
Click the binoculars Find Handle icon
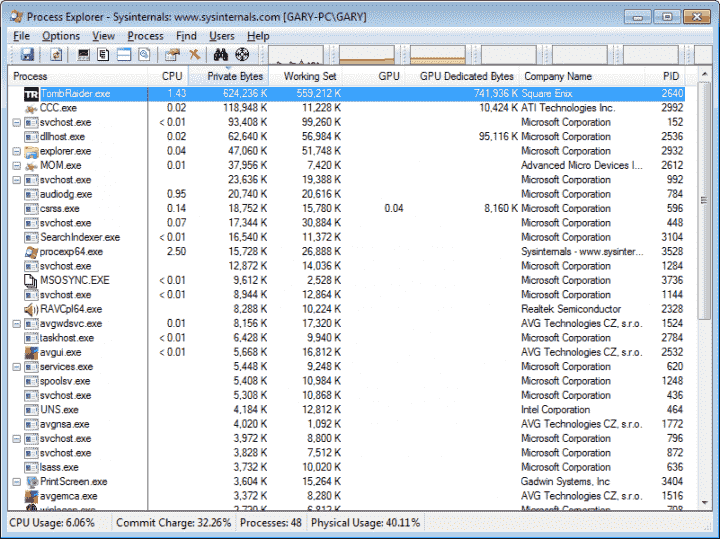point(221,55)
